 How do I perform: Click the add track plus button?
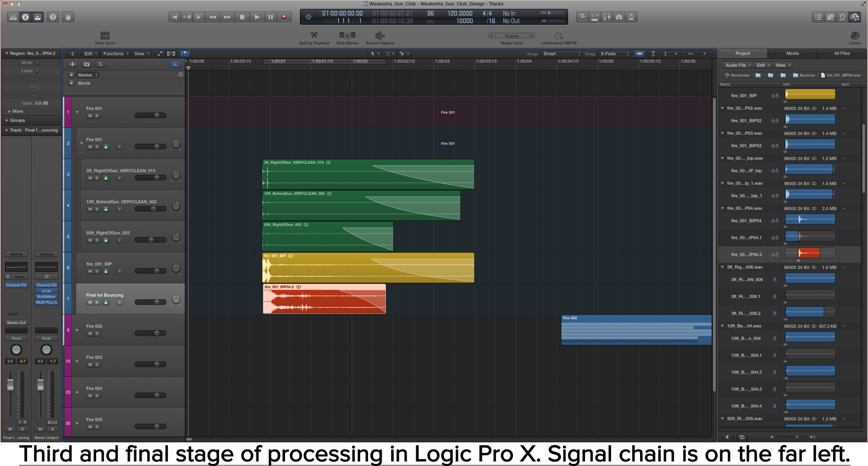point(73,64)
